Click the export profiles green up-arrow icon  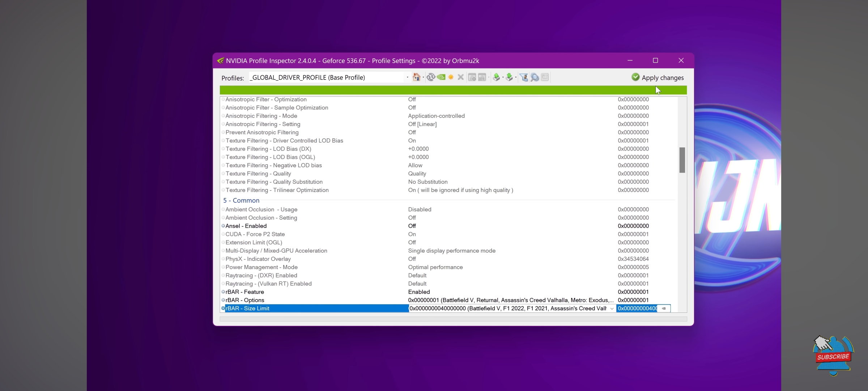496,77
